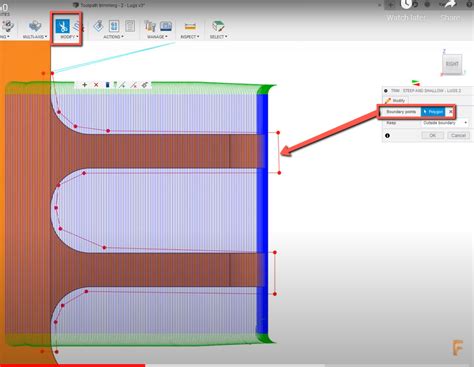This screenshot has height=367, width=474.
Task: Click the Share arrow icon
Action: (450, 4)
